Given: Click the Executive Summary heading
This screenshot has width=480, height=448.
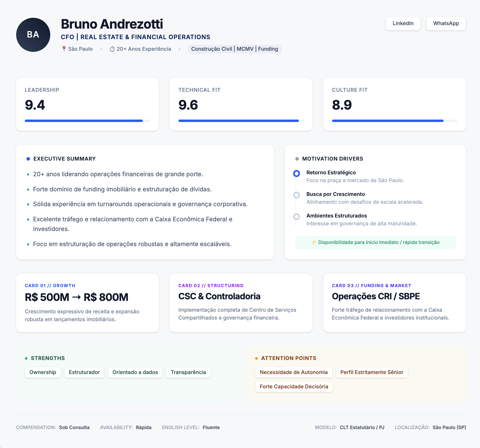Looking at the screenshot, I should [x=65, y=159].
